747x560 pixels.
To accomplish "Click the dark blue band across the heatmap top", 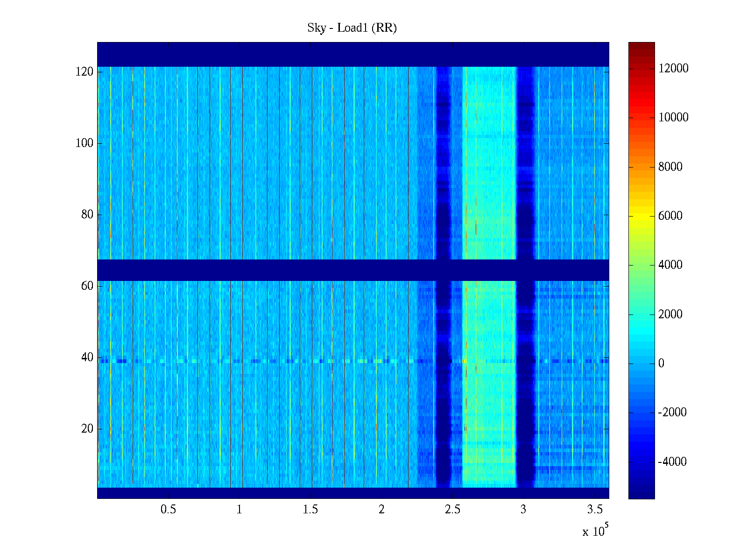I will (x=353, y=54).
